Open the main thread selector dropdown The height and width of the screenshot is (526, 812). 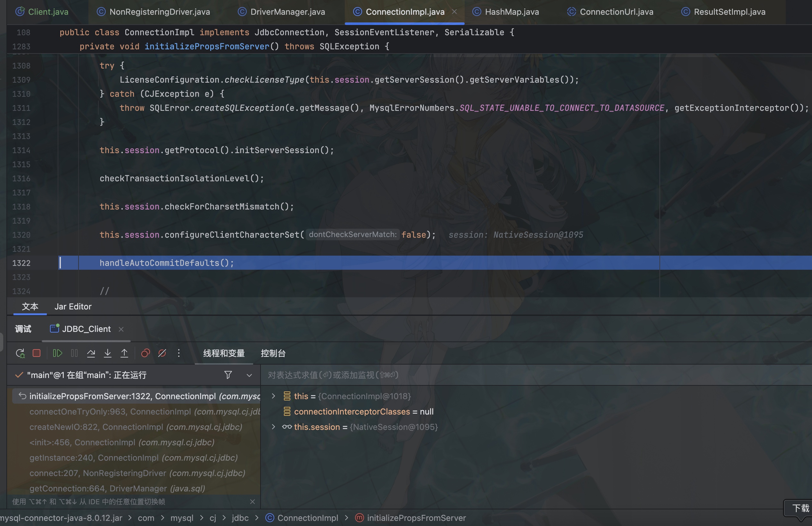[249, 375]
